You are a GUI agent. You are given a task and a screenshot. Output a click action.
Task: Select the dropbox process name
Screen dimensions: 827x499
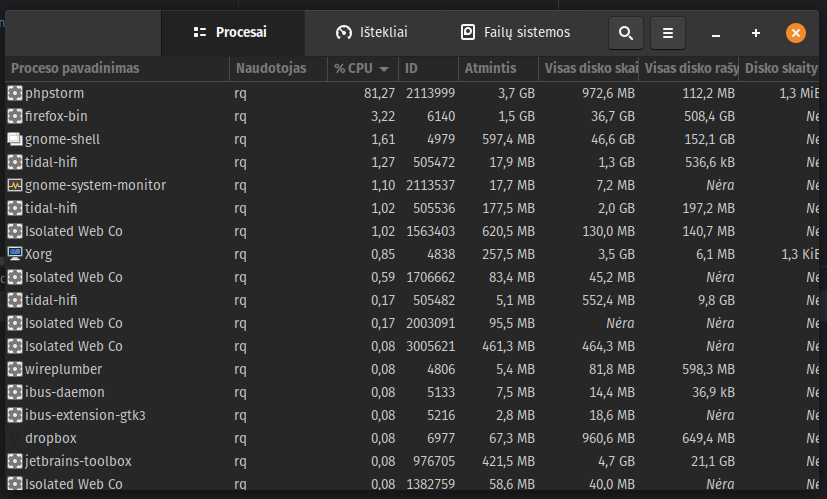(51, 438)
